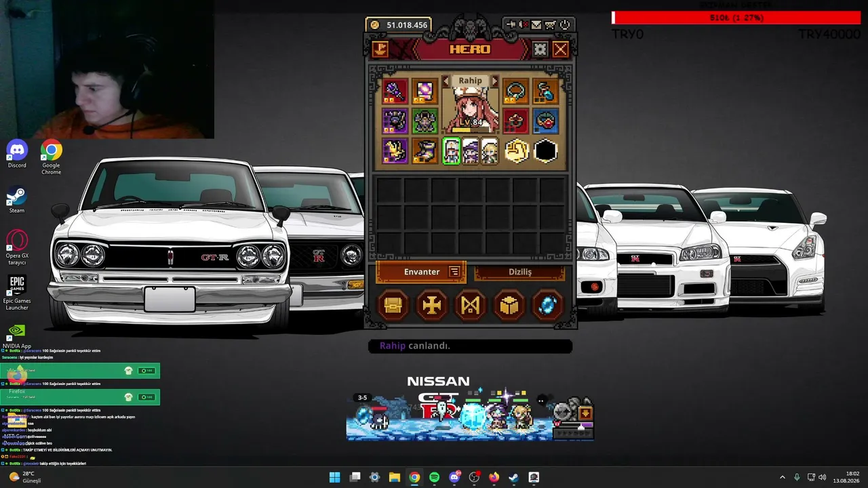Viewport: 868px width, 488px height.
Task: Open the golden cross button
Action: pyautogui.click(x=432, y=306)
